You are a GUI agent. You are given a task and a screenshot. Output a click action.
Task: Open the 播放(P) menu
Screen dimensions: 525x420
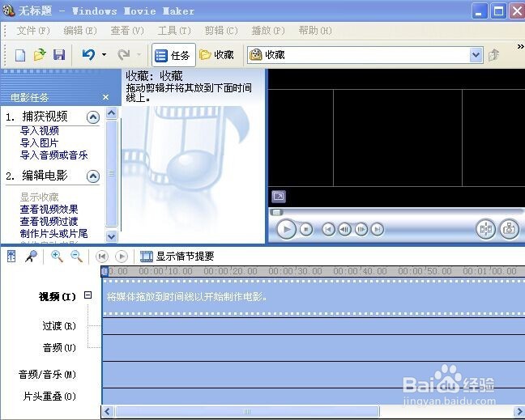coord(268,31)
